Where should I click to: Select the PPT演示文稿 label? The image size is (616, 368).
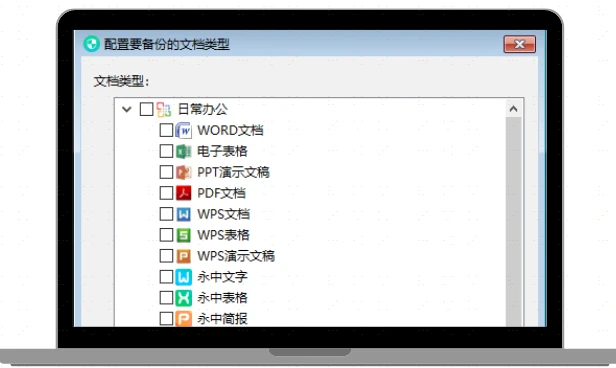pyautogui.click(x=233, y=172)
